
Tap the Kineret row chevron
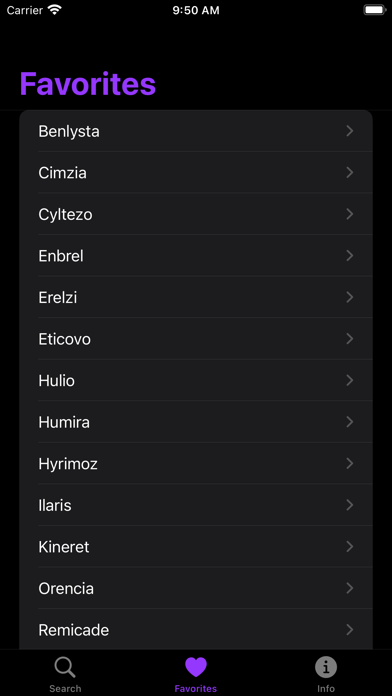click(350, 546)
